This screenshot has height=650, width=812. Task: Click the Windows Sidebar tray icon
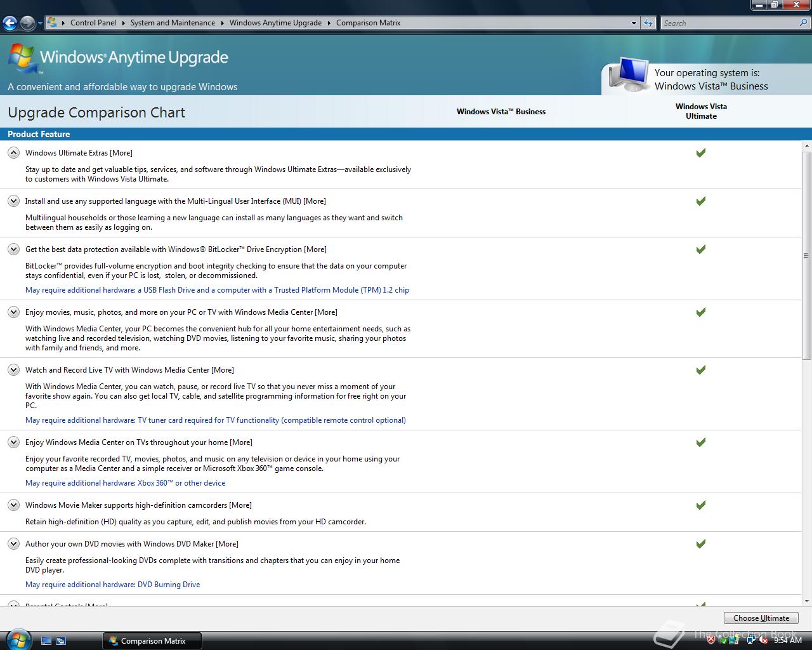tap(734, 640)
